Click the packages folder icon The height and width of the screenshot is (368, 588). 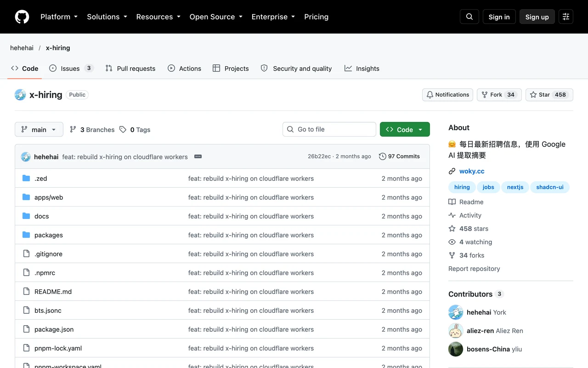(26, 235)
